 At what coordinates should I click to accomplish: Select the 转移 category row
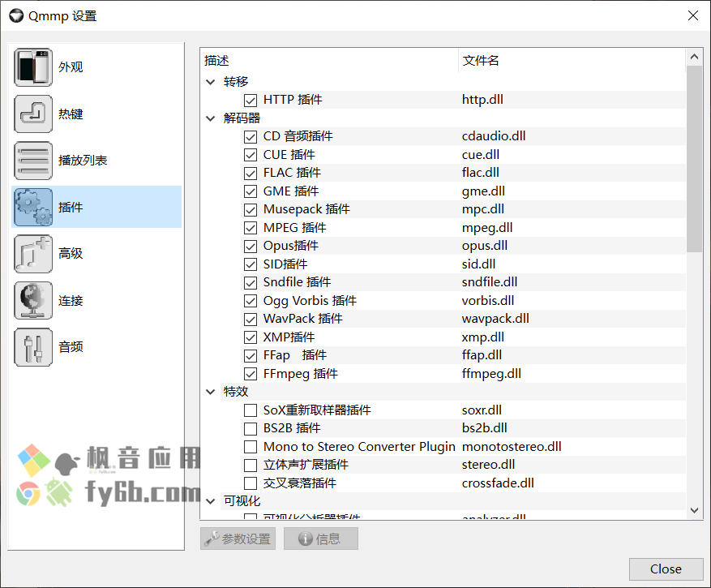point(453,82)
